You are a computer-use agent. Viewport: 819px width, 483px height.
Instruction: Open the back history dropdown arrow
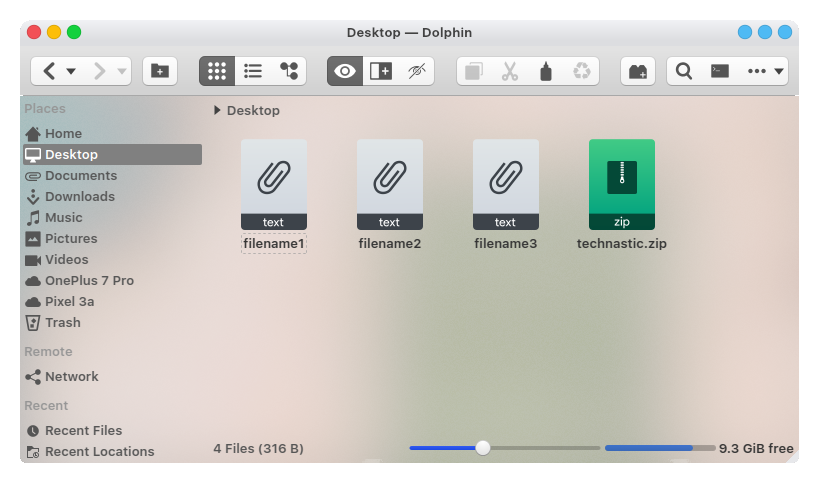[x=71, y=72]
